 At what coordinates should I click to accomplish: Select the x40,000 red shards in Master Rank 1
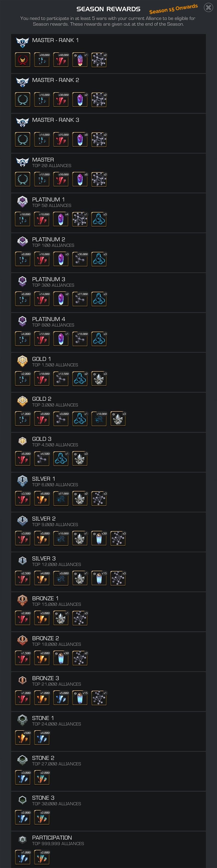pos(61,60)
